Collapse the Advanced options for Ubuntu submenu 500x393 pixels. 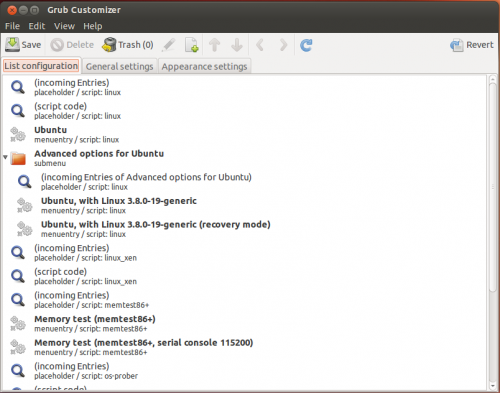click(5, 157)
